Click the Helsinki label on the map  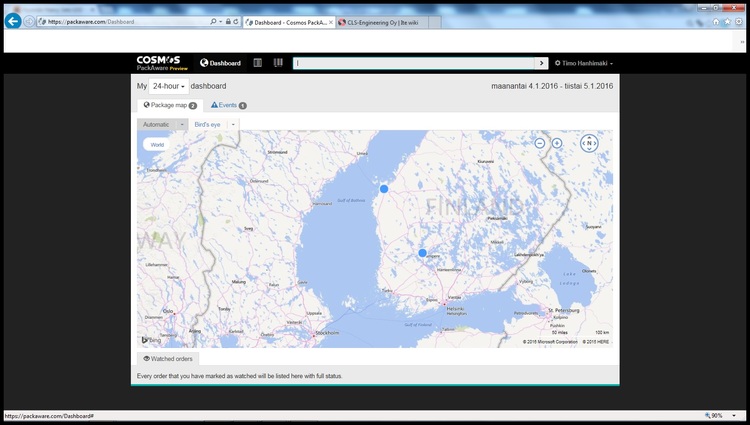(455, 309)
